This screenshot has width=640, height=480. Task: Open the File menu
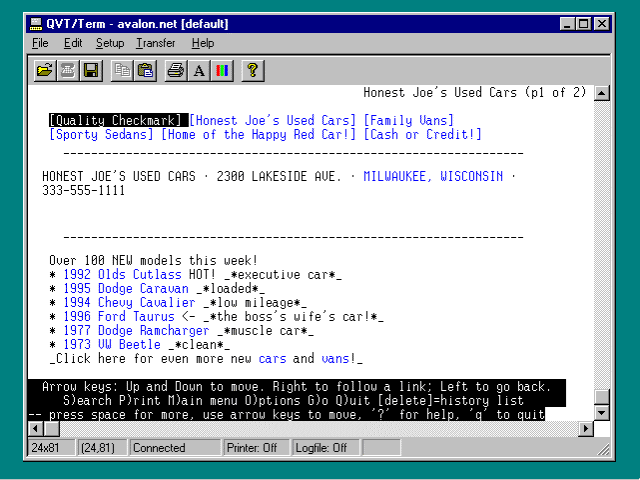(40, 43)
